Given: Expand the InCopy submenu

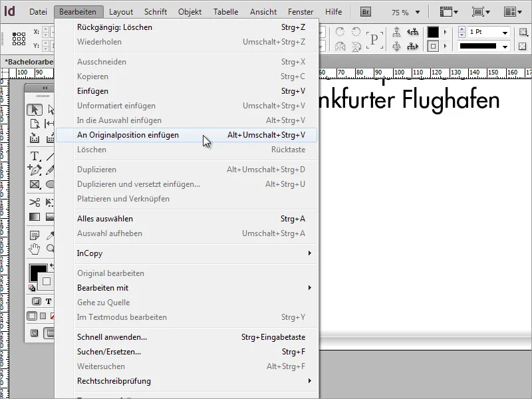Looking at the screenshot, I should (x=309, y=253).
